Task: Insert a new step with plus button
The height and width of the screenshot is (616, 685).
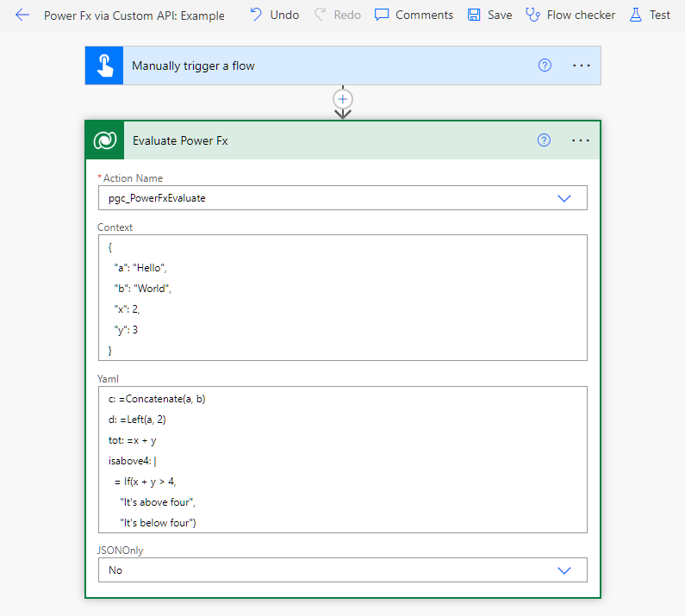Action: coord(343,99)
